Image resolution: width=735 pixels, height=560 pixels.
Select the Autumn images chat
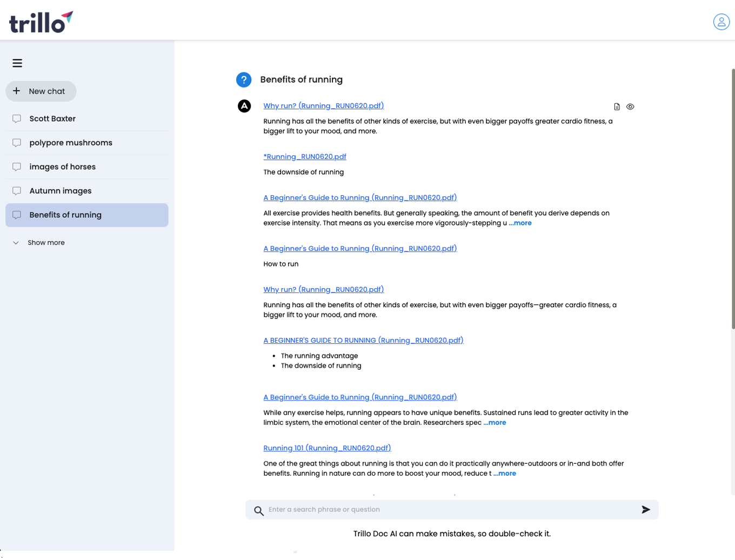61,191
